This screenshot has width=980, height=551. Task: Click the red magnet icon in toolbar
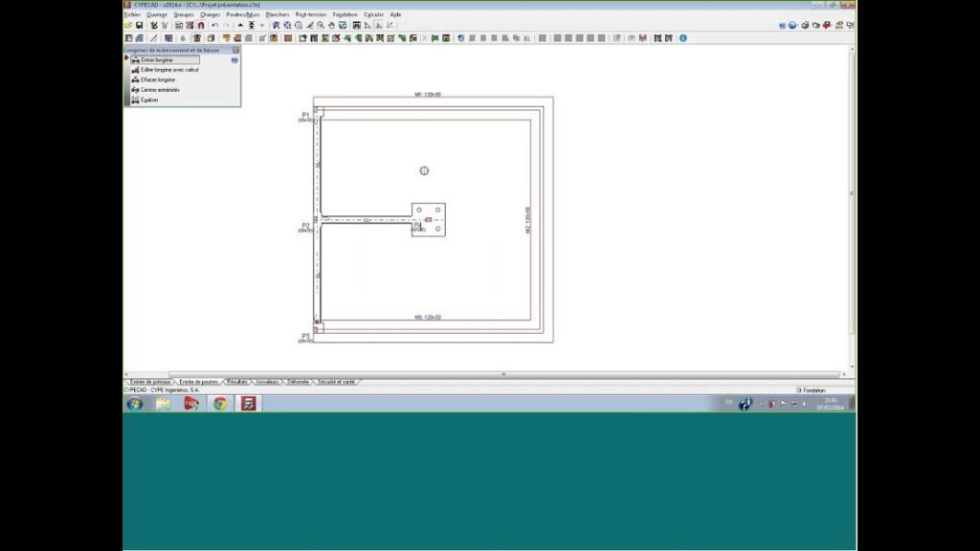[x=201, y=26]
